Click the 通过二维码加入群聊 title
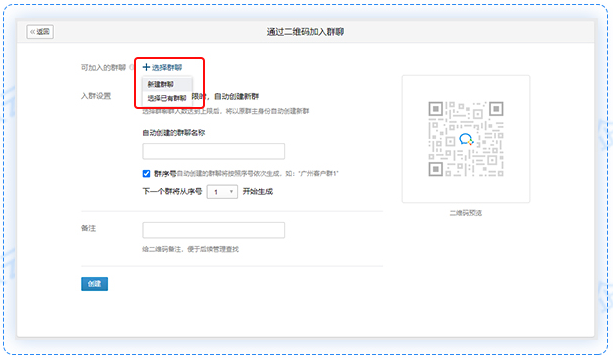Screen dimensions: 613x360 305,32
